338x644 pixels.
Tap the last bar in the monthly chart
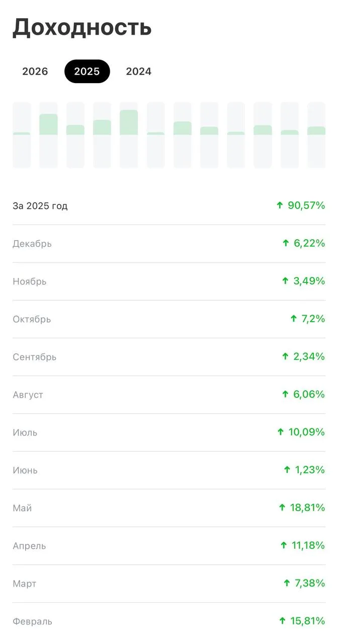pos(316,135)
